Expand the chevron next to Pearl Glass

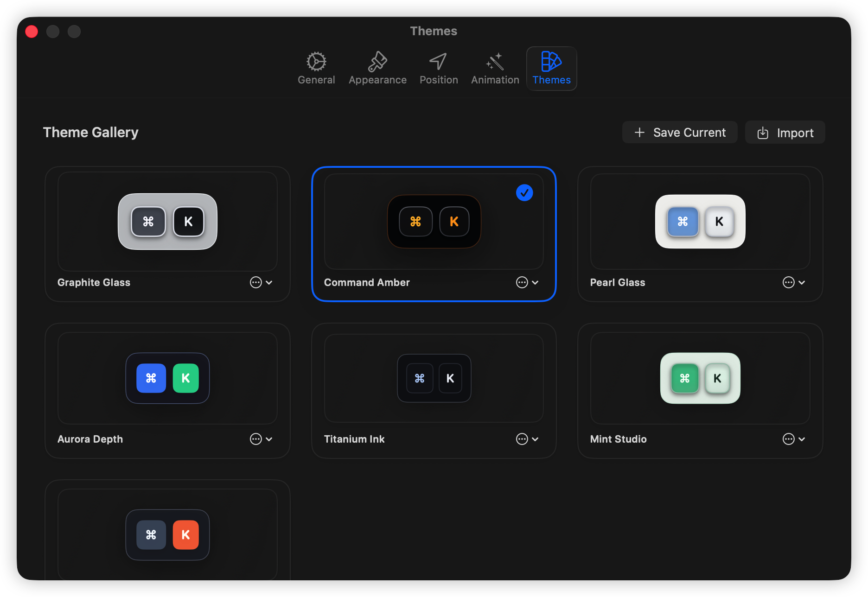802,283
